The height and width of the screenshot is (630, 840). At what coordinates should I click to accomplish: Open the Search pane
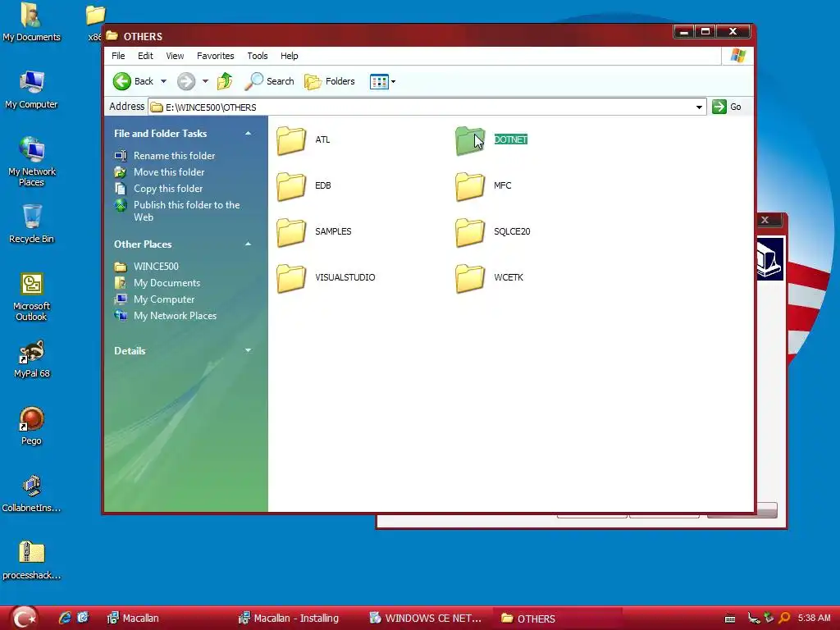[269, 81]
